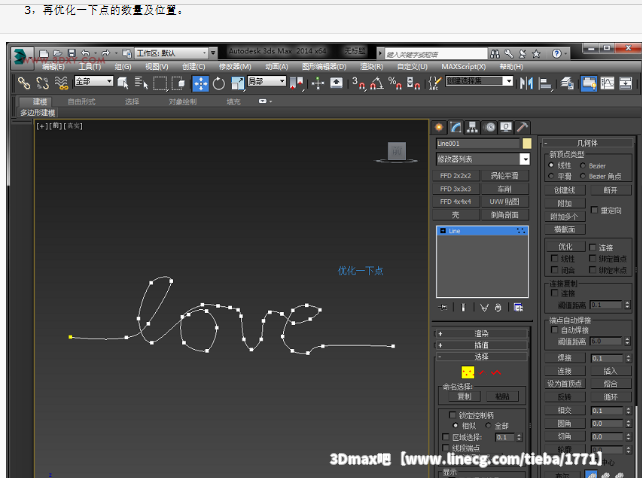Image resolution: width=642 pixels, height=478 pixels.
Task: Click the 断开 break button
Action: click(610, 190)
